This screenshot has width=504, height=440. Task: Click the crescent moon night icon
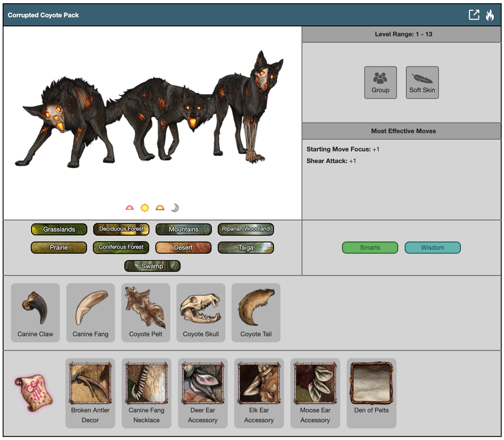click(175, 208)
